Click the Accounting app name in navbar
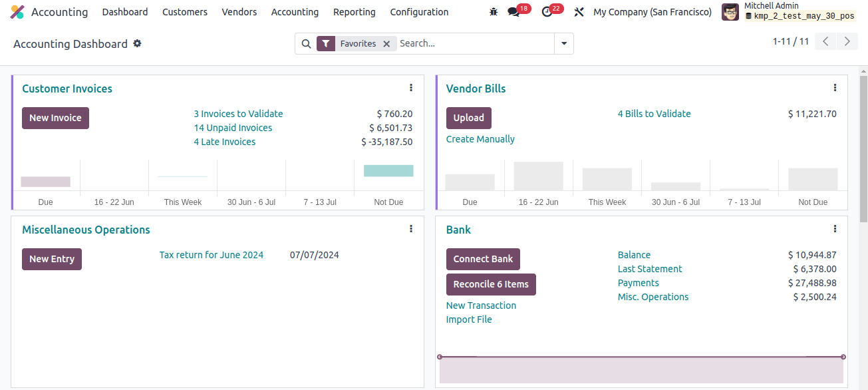 [x=59, y=12]
